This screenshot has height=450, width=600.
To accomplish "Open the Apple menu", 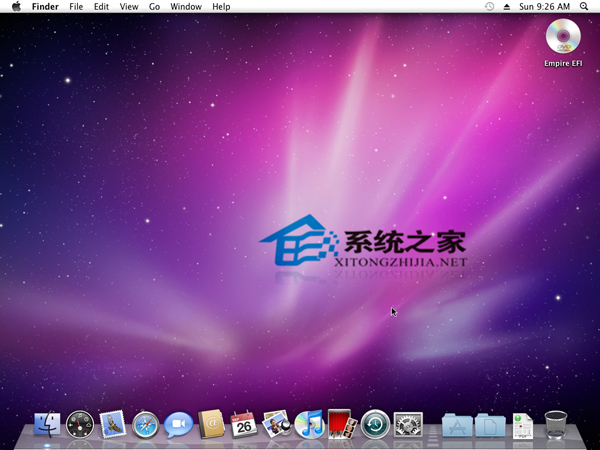I will click(x=16, y=7).
